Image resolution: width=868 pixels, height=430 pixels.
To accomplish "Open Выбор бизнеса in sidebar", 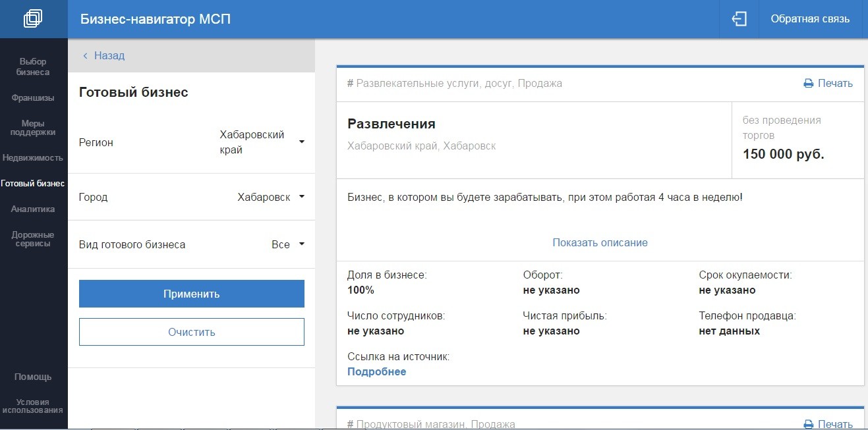I will [x=33, y=67].
